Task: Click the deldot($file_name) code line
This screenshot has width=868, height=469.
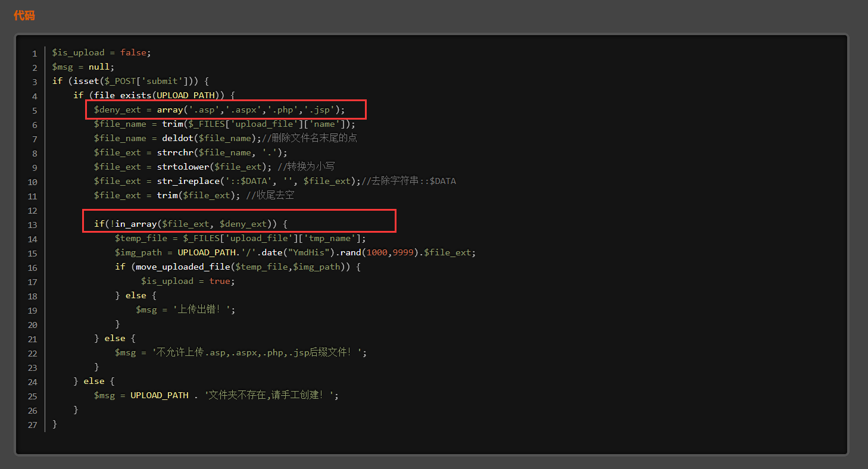Action: 177,138
